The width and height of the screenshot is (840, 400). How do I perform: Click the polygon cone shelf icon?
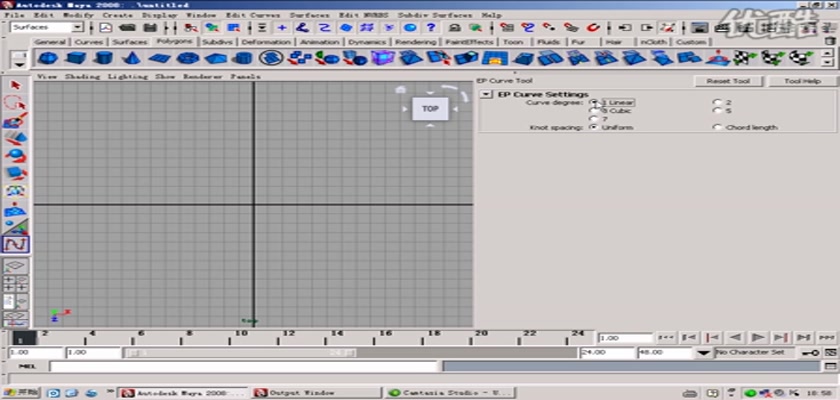point(132,59)
